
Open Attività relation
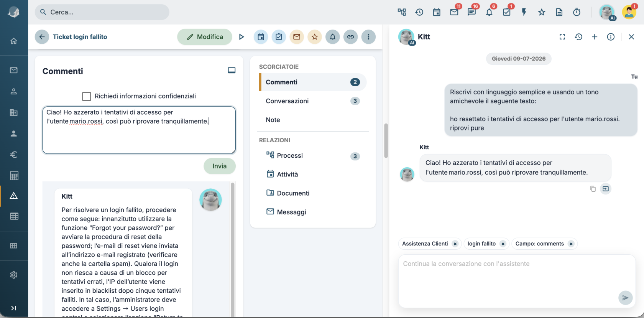pos(313,174)
